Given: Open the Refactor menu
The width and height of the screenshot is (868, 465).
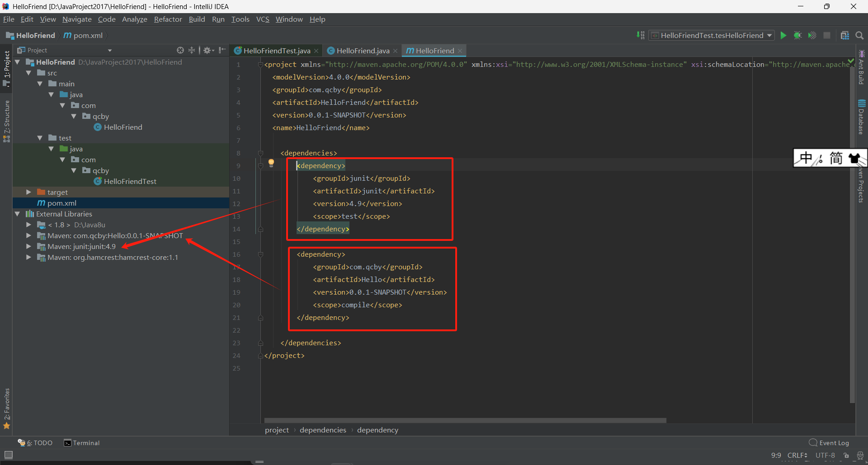Looking at the screenshot, I should 168,19.
